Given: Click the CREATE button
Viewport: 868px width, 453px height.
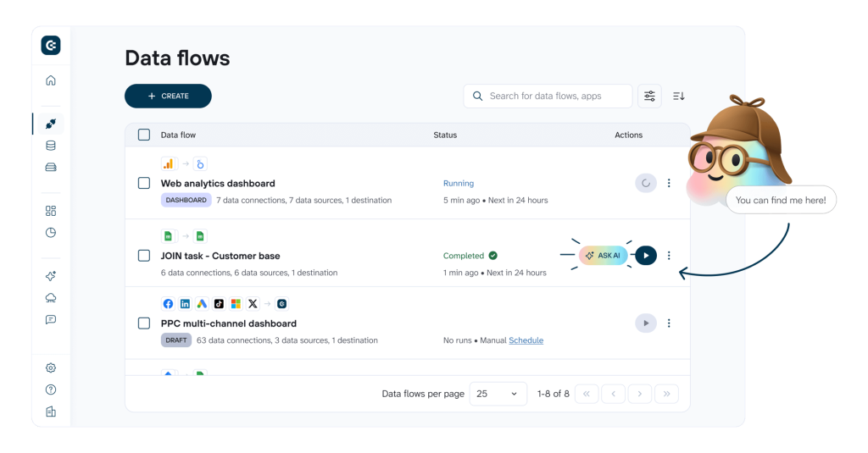Looking at the screenshot, I should pyautogui.click(x=168, y=97).
